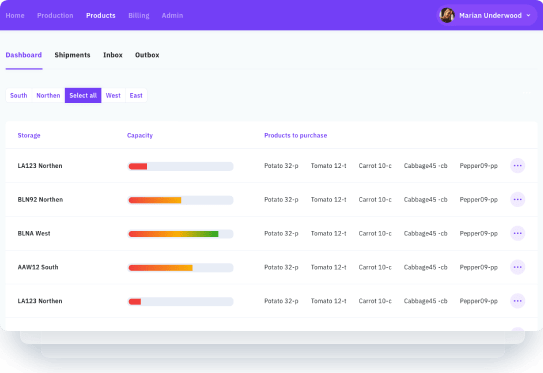Click Marian Underwood's avatar photo
The height and width of the screenshot is (373, 543).
(x=447, y=15)
